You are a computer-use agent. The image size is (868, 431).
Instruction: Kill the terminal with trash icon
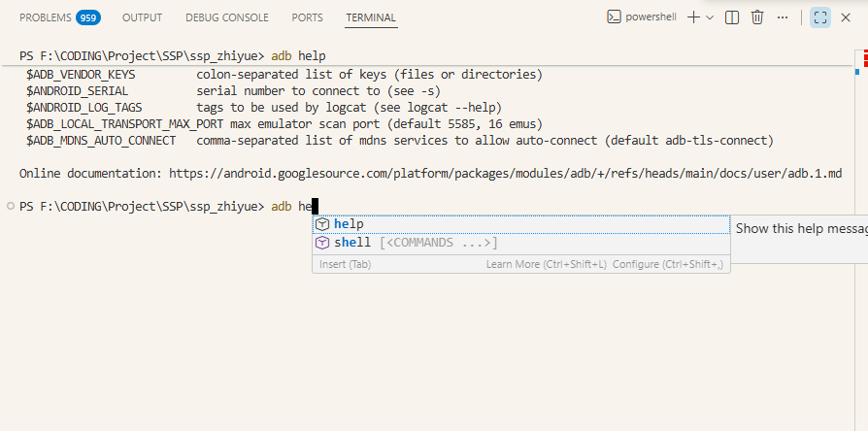pyautogui.click(x=757, y=17)
